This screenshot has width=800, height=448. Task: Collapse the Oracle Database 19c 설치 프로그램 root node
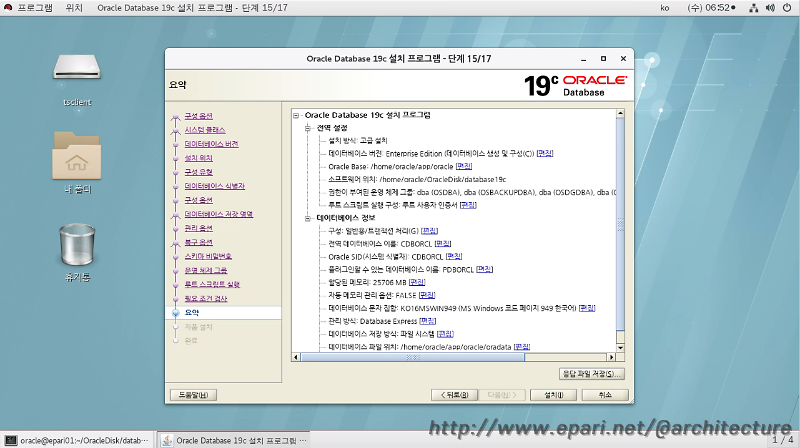296,115
